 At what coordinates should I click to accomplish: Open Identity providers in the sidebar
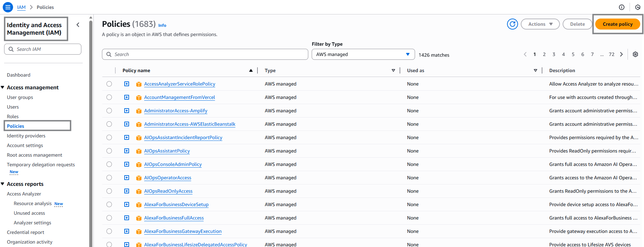coord(26,136)
